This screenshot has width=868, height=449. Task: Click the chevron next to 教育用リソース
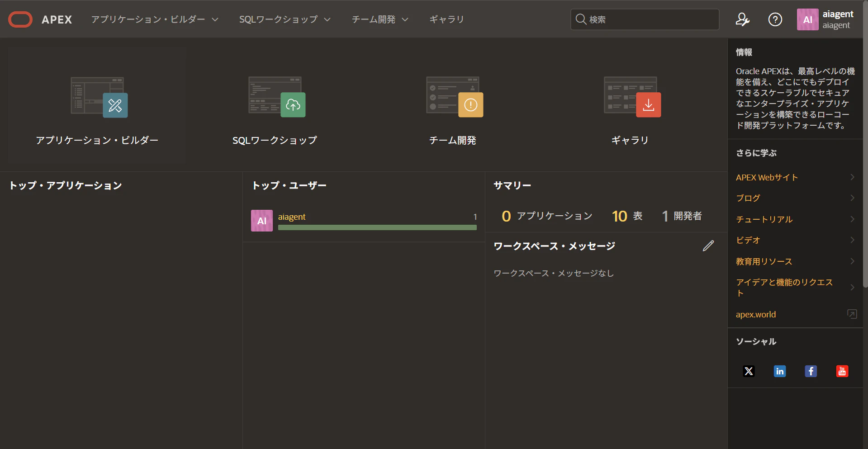coord(852,261)
